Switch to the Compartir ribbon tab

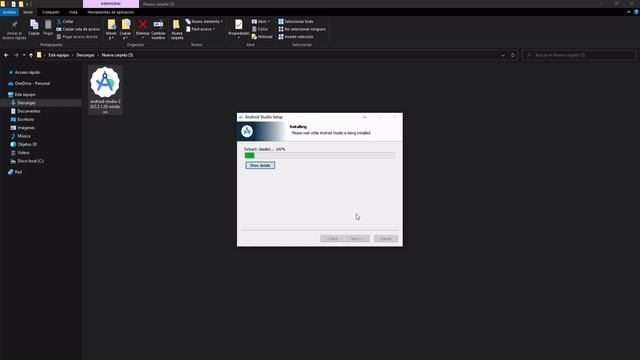point(51,12)
